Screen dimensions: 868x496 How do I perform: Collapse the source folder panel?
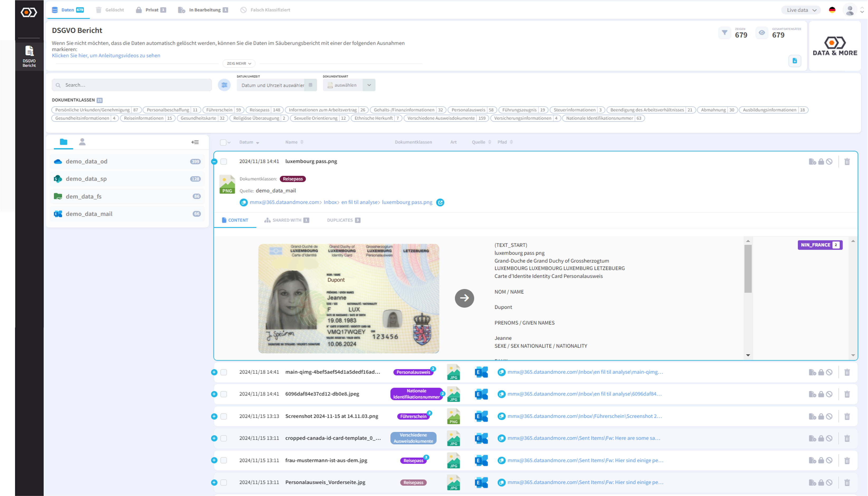pyautogui.click(x=195, y=142)
